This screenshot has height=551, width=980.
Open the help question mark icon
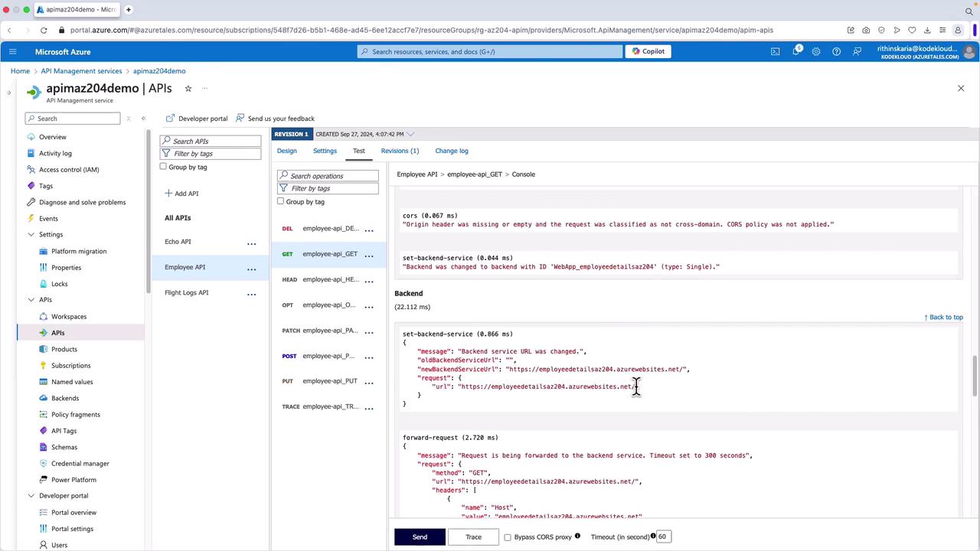(x=836, y=51)
